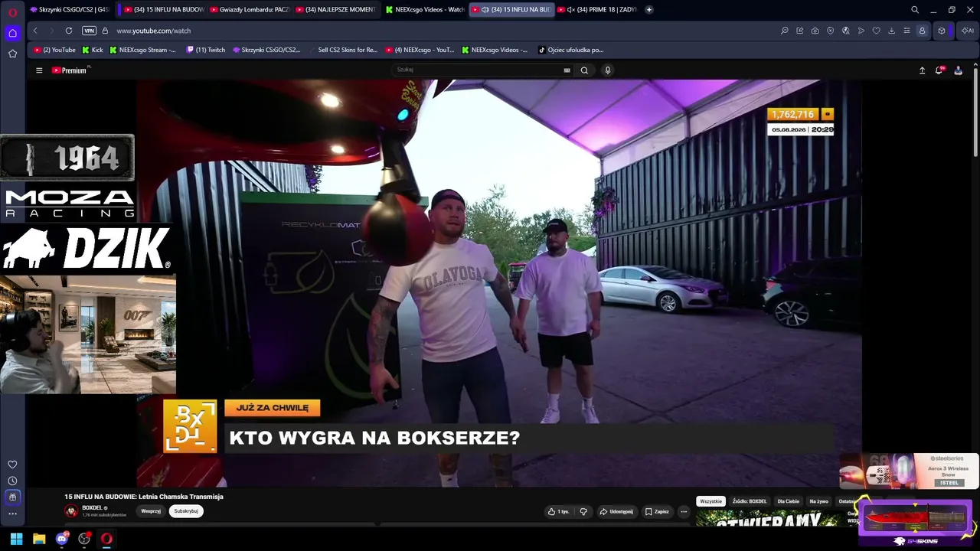980x551 pixels.
Task: Open the sidebar heart pinboards icon
Action: [x=12, y=465]
